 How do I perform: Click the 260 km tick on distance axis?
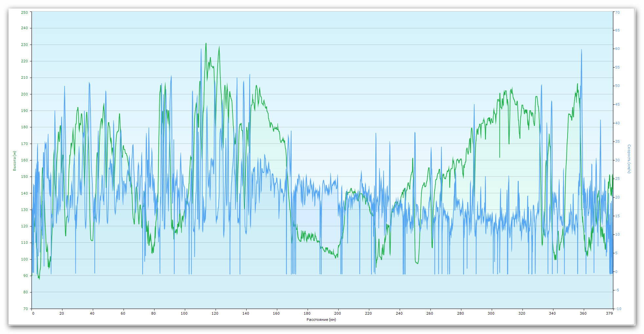pos(430,313)
